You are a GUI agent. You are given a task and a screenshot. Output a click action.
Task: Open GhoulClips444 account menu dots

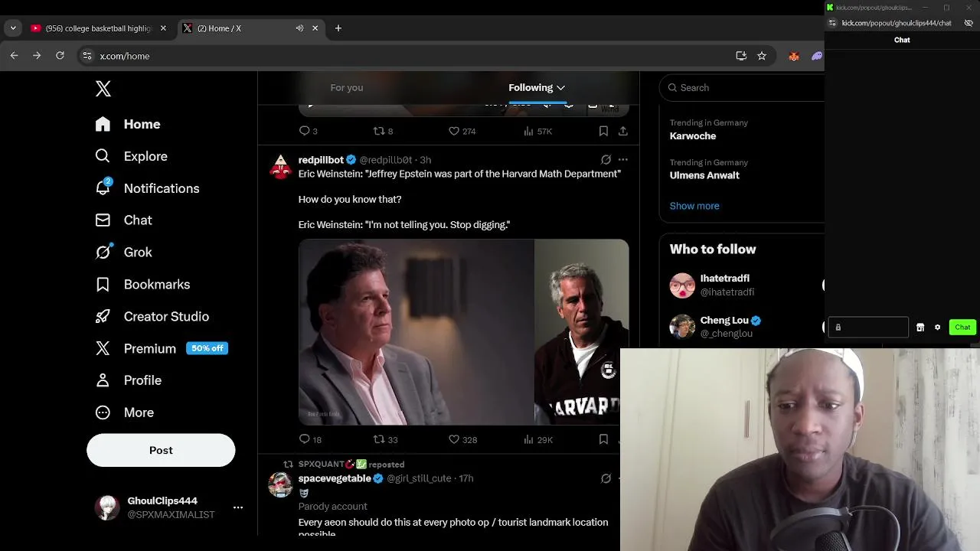(x=238, y=507)
